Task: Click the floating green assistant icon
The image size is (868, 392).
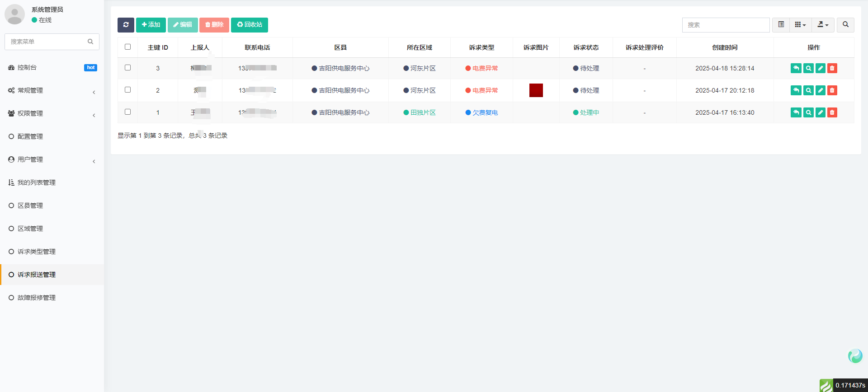Action: tap(855, 356)
